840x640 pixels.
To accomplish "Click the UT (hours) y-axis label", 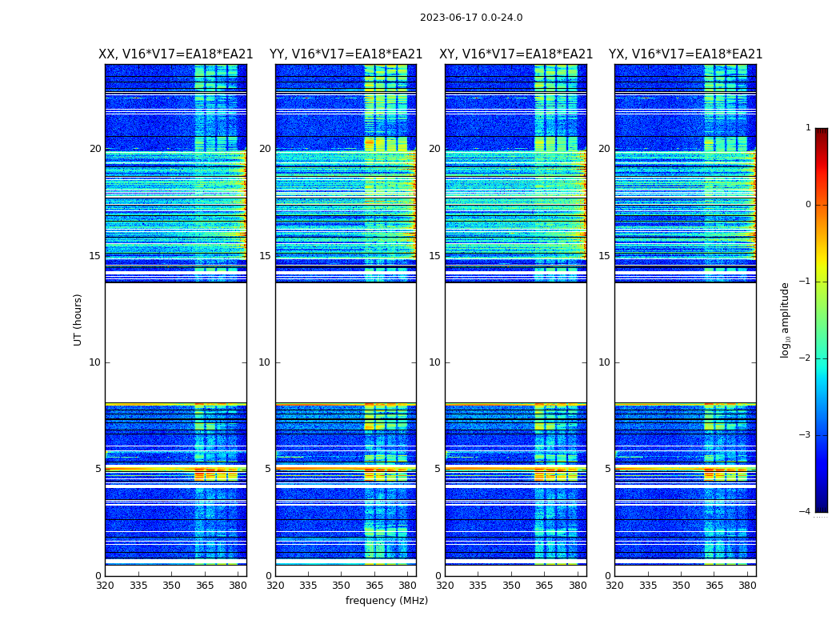I will tap(78, 319).
